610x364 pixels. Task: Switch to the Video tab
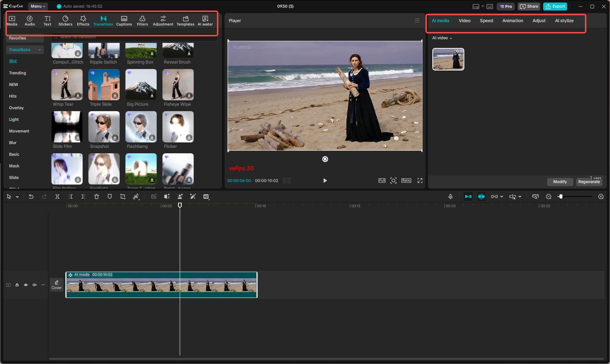[464, 21]
